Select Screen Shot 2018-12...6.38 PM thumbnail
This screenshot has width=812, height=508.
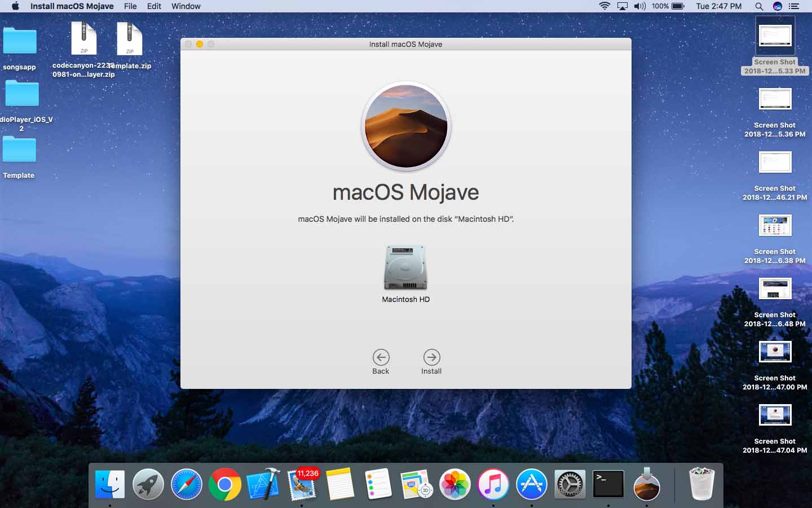coord(775,226)
